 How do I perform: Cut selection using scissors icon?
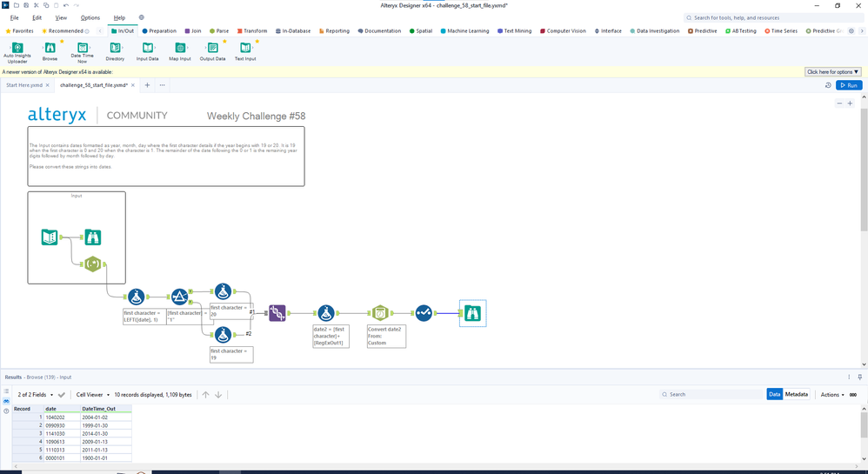pos(36,5)
